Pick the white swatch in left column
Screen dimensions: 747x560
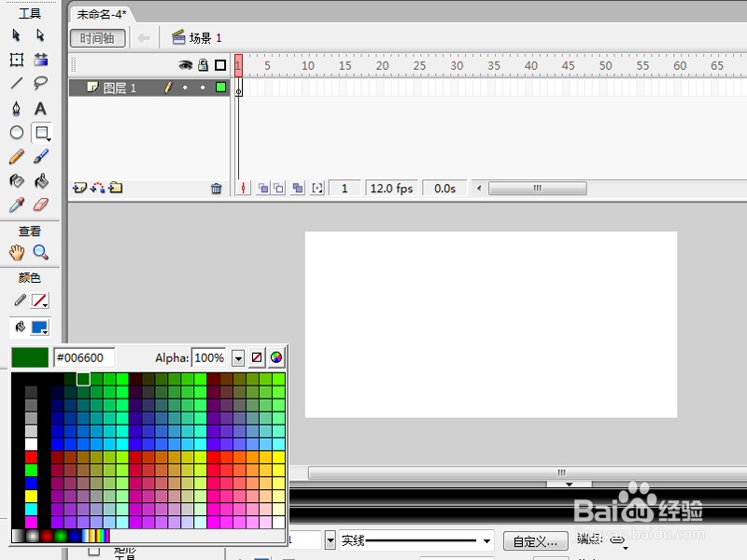tap(32, 444)
